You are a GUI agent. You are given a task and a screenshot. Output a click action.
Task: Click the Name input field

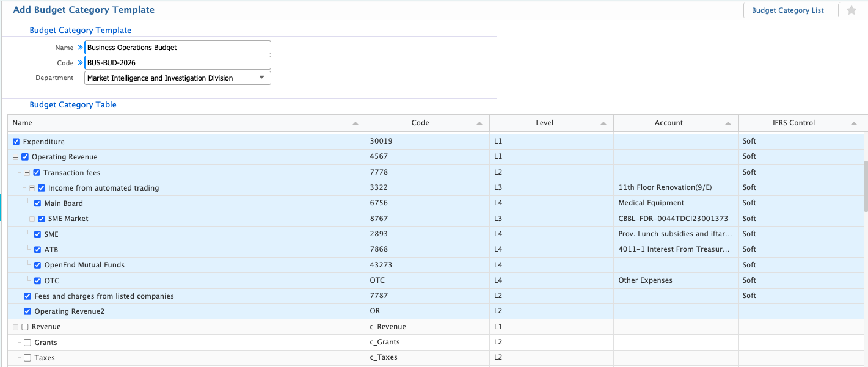[177, 48]
